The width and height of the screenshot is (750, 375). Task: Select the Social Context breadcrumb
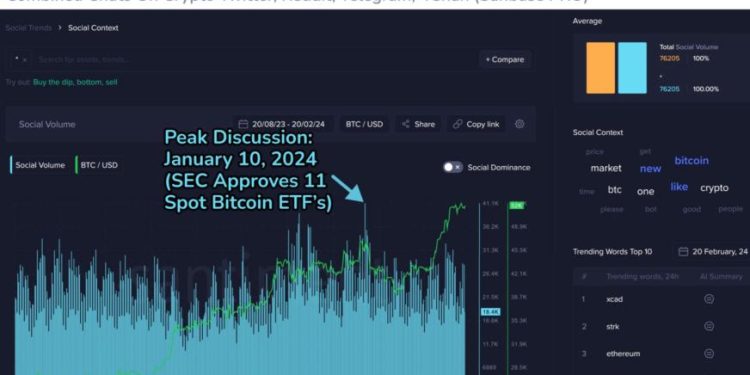(93, 28)
